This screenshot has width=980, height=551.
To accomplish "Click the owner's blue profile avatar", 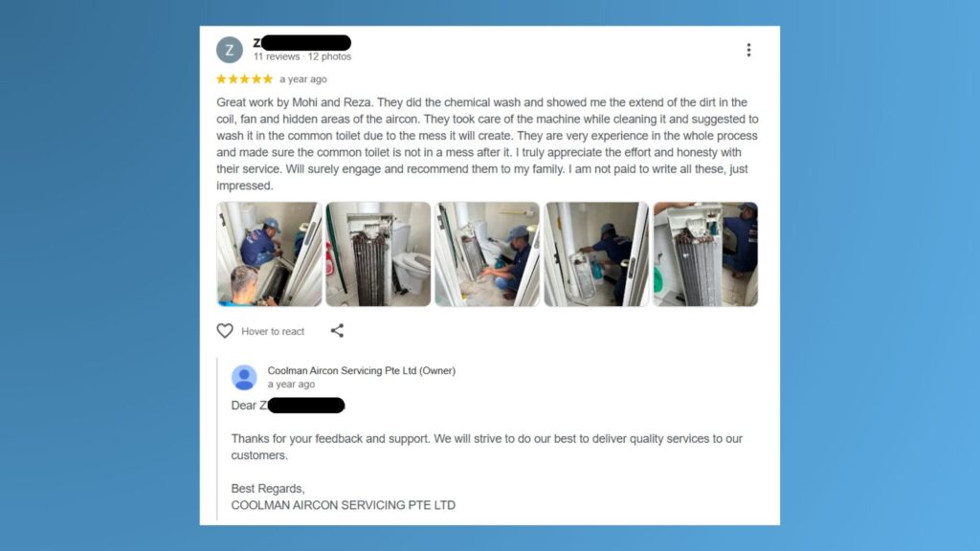I will coord(244,377).
